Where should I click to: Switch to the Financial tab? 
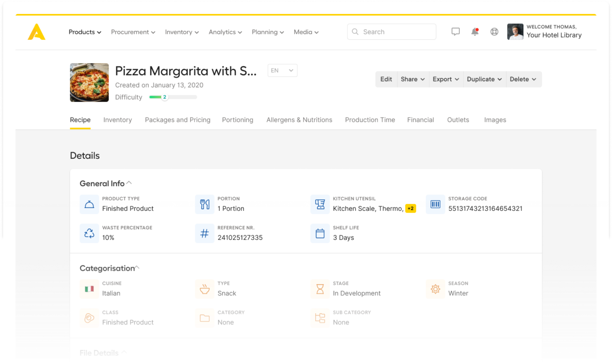pos(420,120)
